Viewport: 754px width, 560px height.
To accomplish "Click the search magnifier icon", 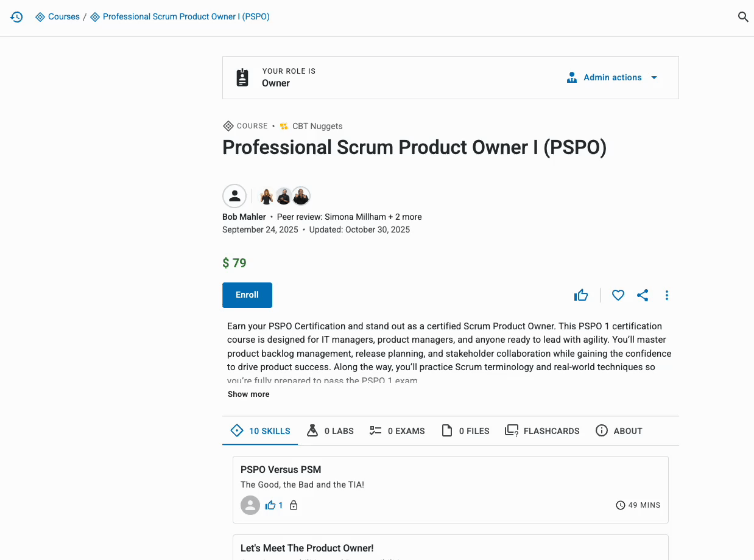I will 743,17.
